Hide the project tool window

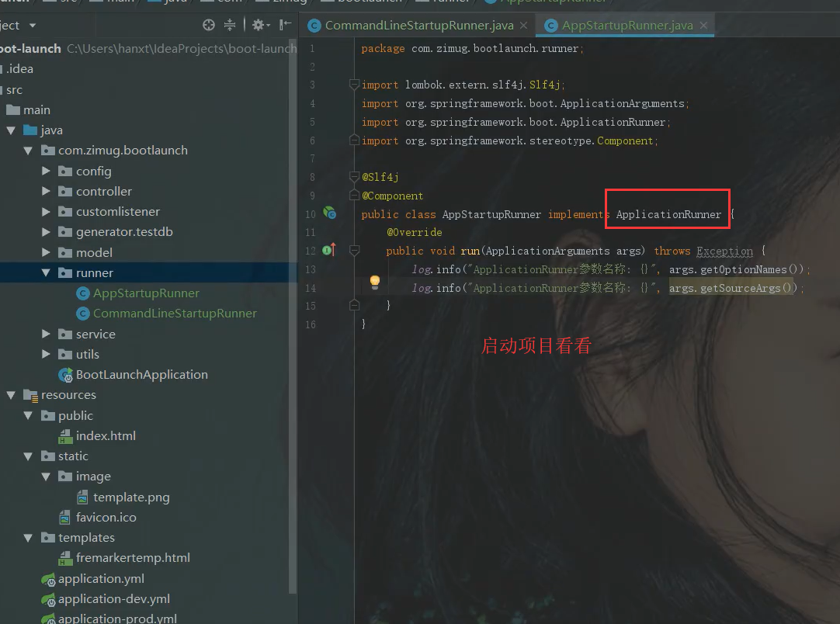[x=285, y=25]
